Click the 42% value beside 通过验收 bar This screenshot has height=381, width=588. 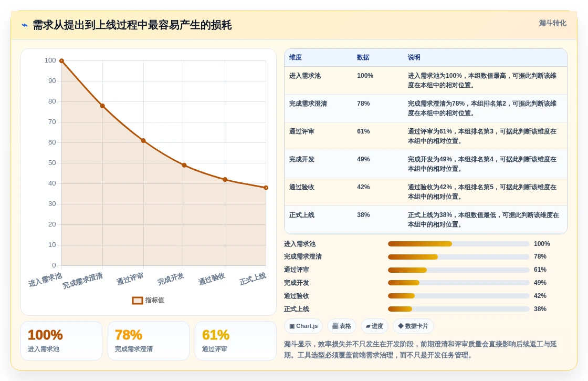pos(540,296)
